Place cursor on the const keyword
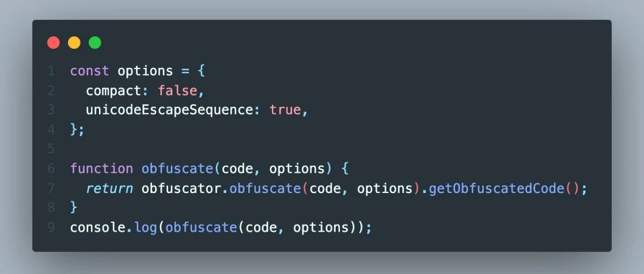644x274 pixels. tap(89, 71)
